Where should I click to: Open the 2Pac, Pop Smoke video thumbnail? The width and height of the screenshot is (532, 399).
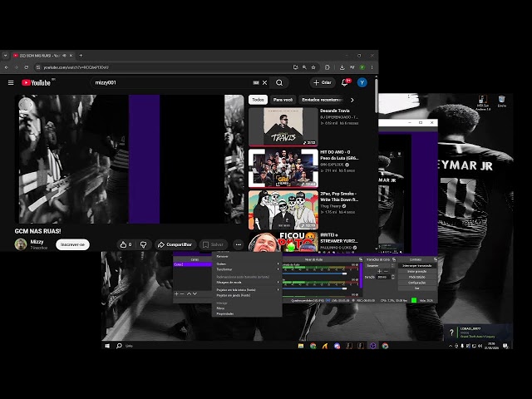pyautogui.click(x=283, y=210)
